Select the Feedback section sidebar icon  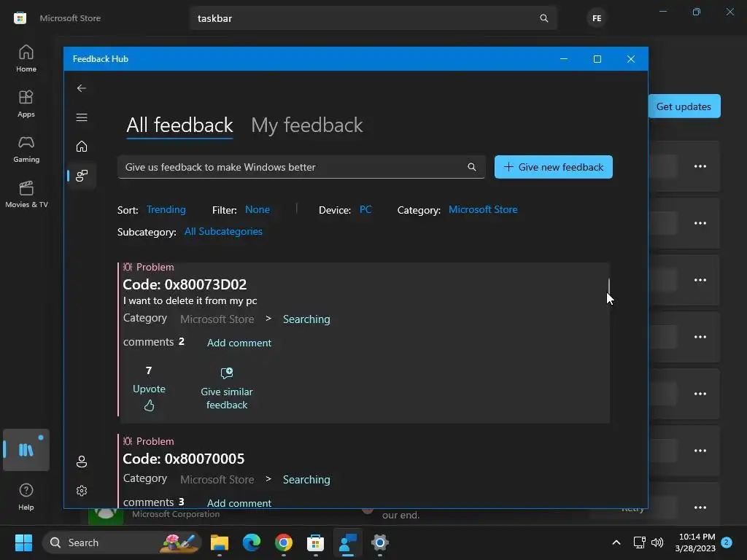[82, 176]
